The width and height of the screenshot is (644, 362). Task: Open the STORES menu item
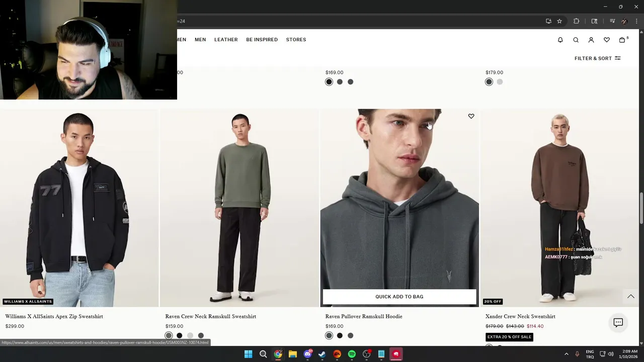tap(296, 40)
